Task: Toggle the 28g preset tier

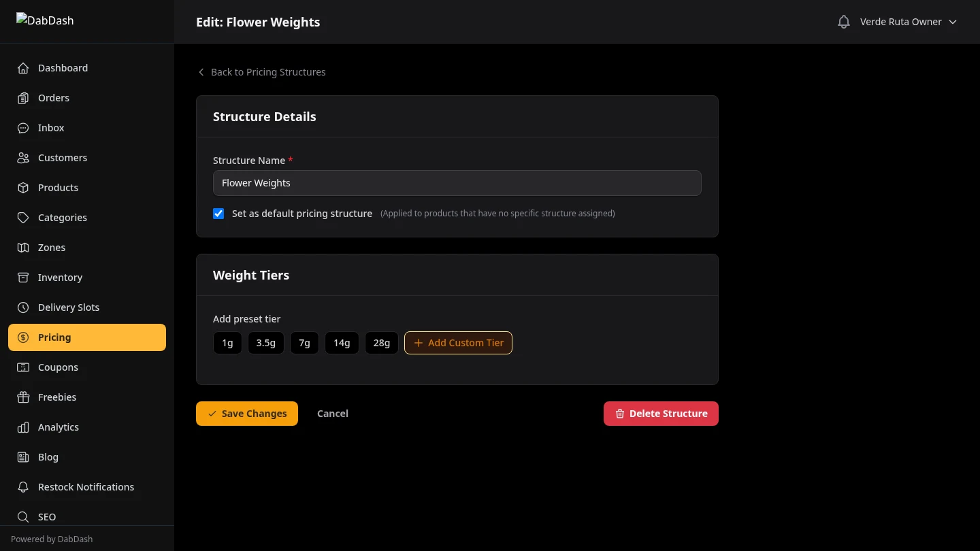Action: pos(381,342)
